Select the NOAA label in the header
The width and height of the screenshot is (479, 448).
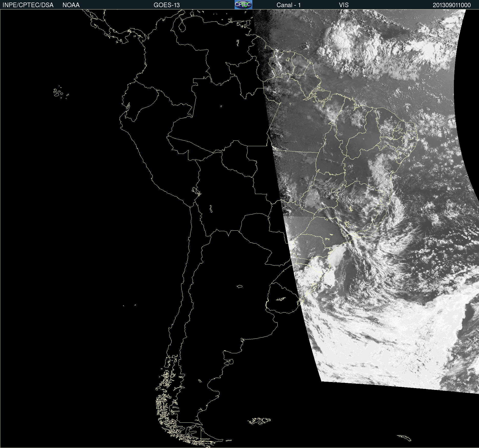click(71, 5)
